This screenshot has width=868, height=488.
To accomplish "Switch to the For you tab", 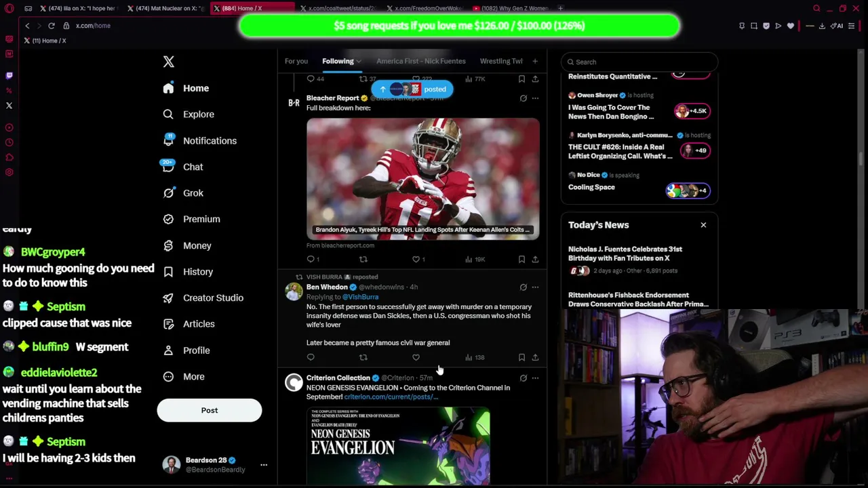I will click(x=296, y=61).
